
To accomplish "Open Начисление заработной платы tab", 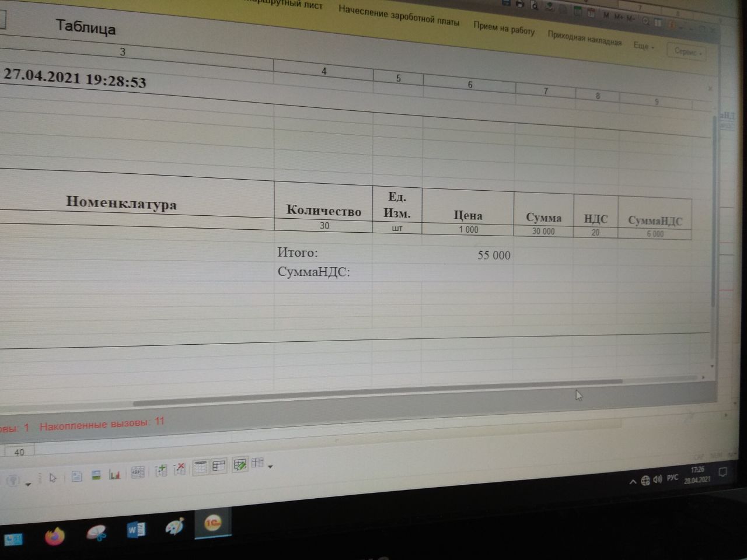I will coord(399,15).
